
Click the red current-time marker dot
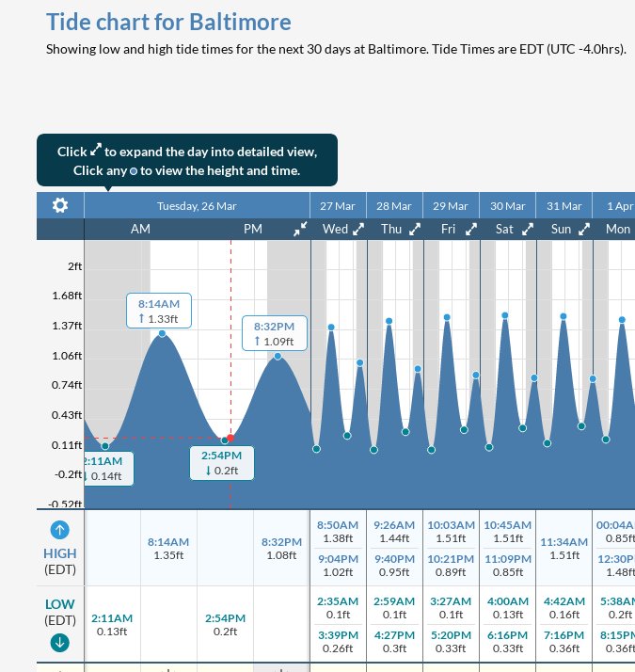coord(230,438)
